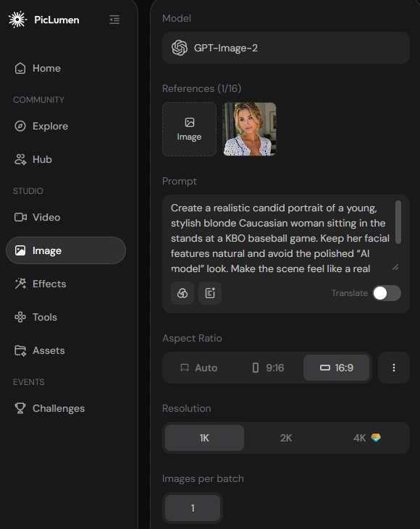Open the GPT-Image-2 model selector
Image resolution: width=420 pixels, height=529 pixels.
(286, 48)
